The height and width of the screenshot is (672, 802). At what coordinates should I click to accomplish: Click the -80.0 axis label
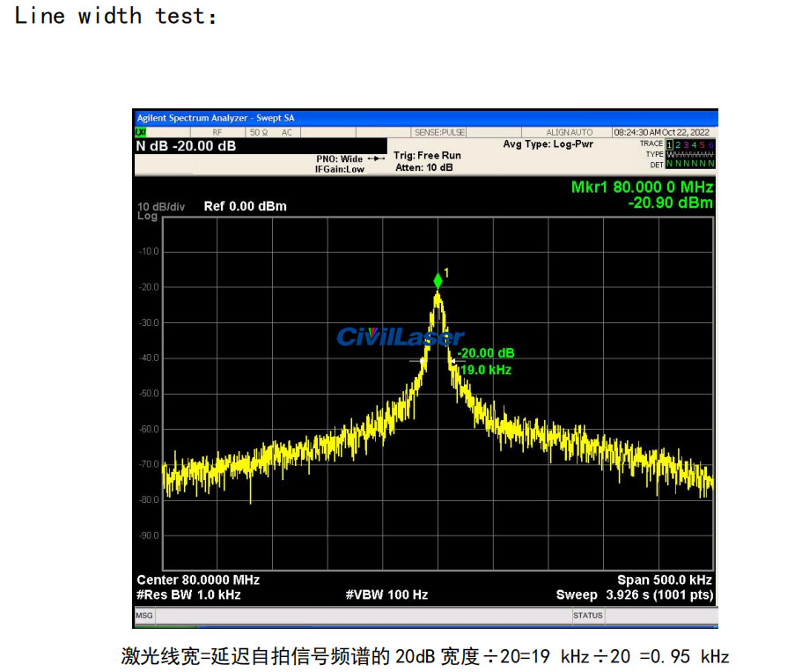(149, 499)
